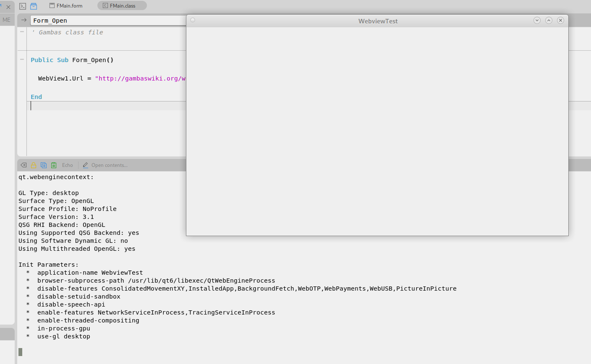This screenshot has width=591, height=364.
Task: Click the ME panel tab on the left edge
Action: point(6,19)
